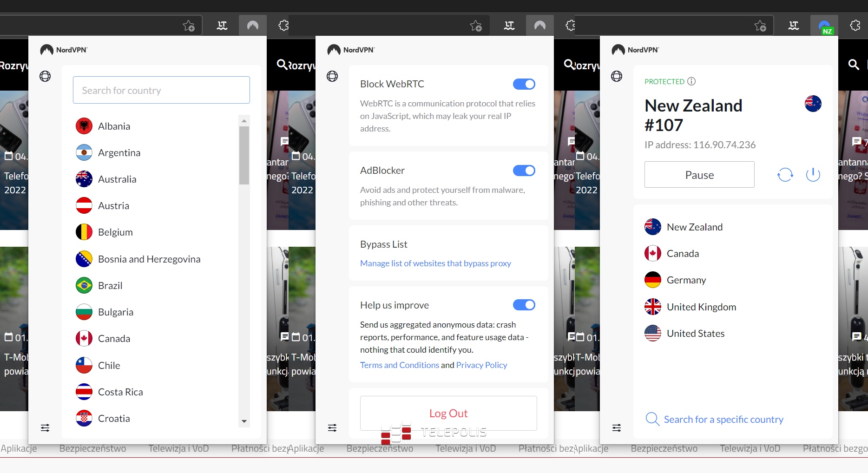Click the country list scrollbar thumb

(x=244, y=156)
